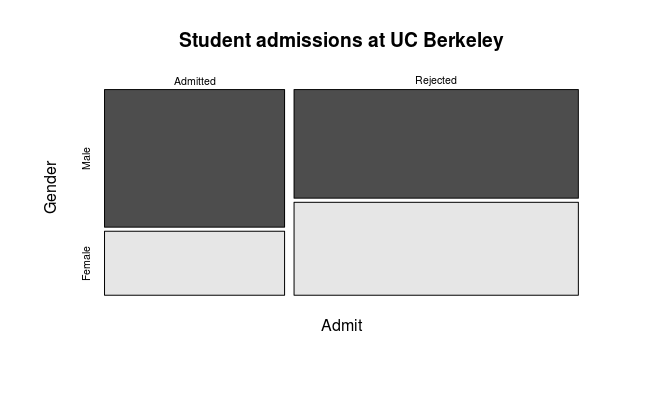This screenshot has height=394, width=645.
Task: Click the Male Admitted dark rectangle
Action: pos(195,158)
